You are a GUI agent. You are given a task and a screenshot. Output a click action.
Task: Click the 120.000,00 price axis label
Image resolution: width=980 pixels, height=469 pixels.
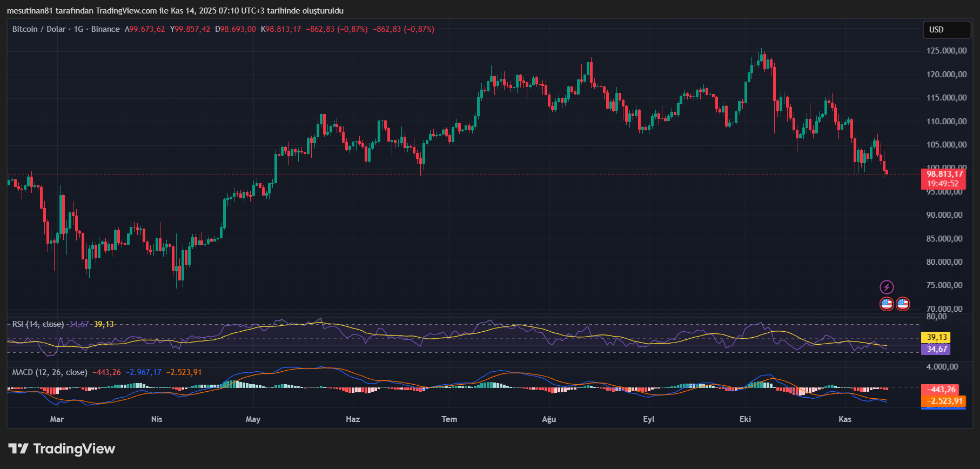[x=947, y=75]
